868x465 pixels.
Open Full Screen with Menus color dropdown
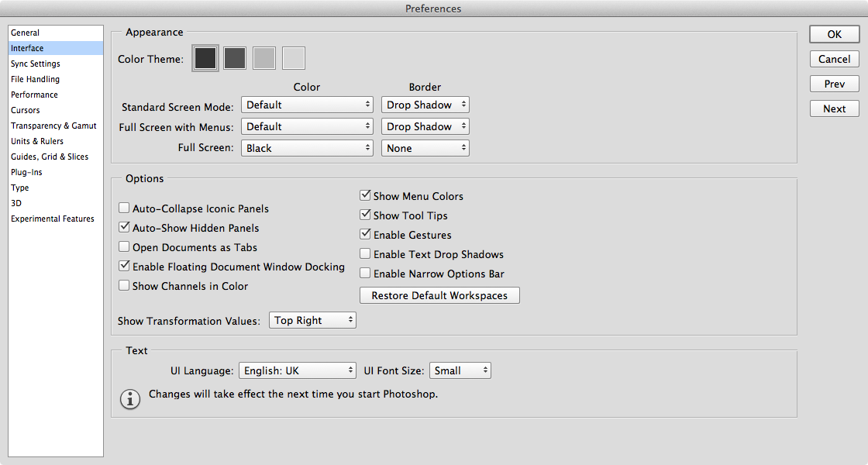point(307,126)
